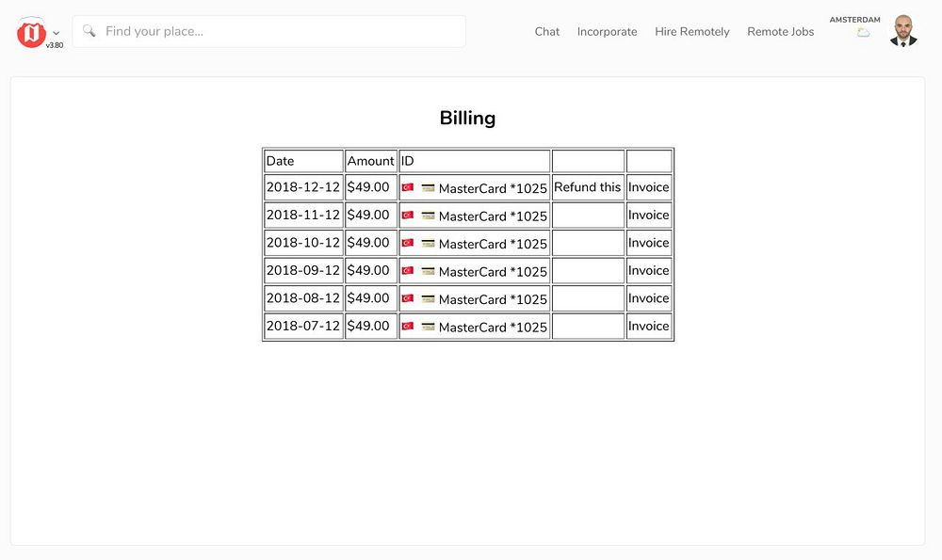Select the date 2018-10-12 cell
Viewport: 942px width, 560px height.
pos(303,243)
